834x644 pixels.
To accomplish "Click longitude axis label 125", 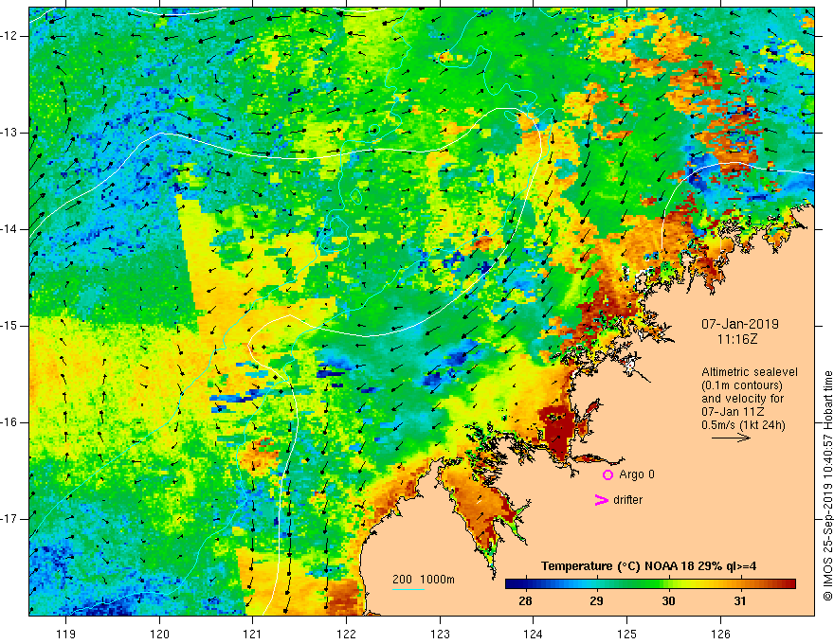I will [x=627, y=634].
